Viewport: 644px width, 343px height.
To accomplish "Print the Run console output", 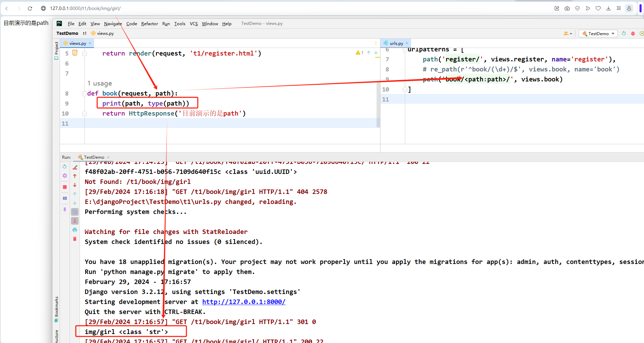I will (75, 230).
